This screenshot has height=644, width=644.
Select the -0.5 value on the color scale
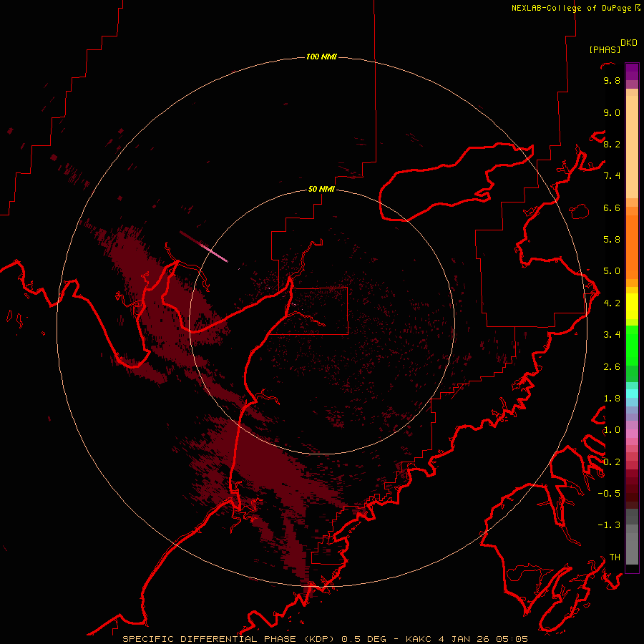point(609,494)
